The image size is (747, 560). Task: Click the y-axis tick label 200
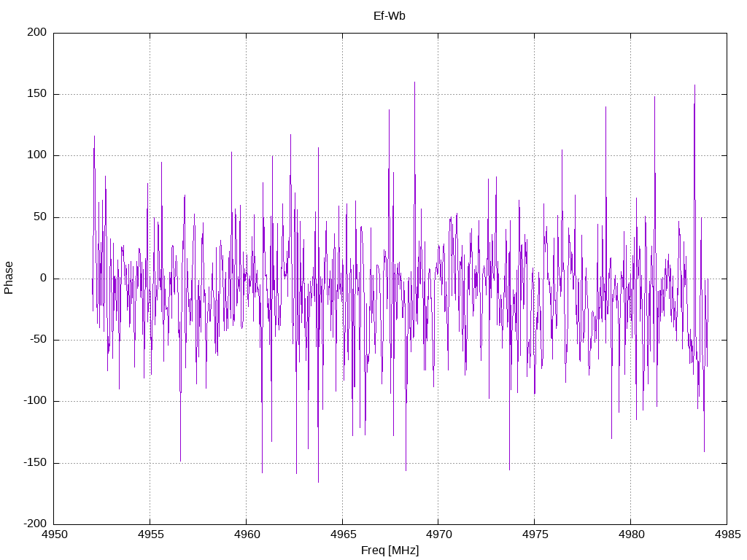[37, 32]
